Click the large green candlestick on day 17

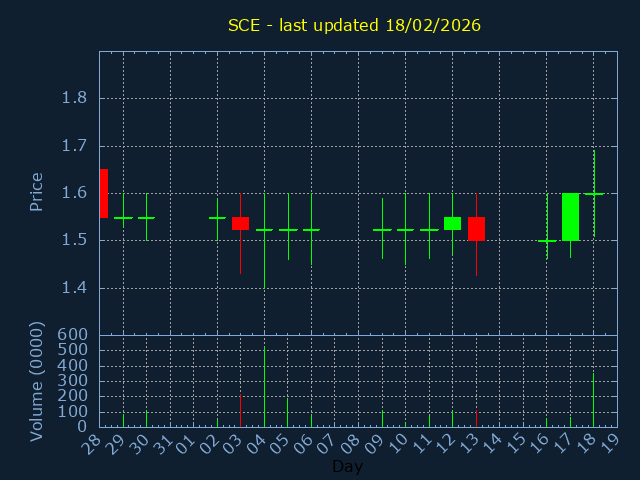(570, 216)
